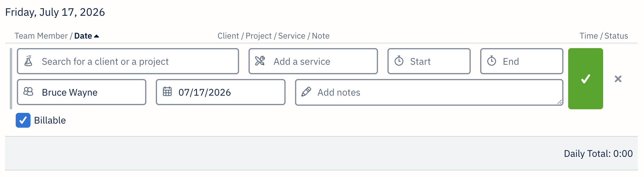Save entry with green checkmark button
Viewport: 644px width, 177px height.
coord(585,79)
